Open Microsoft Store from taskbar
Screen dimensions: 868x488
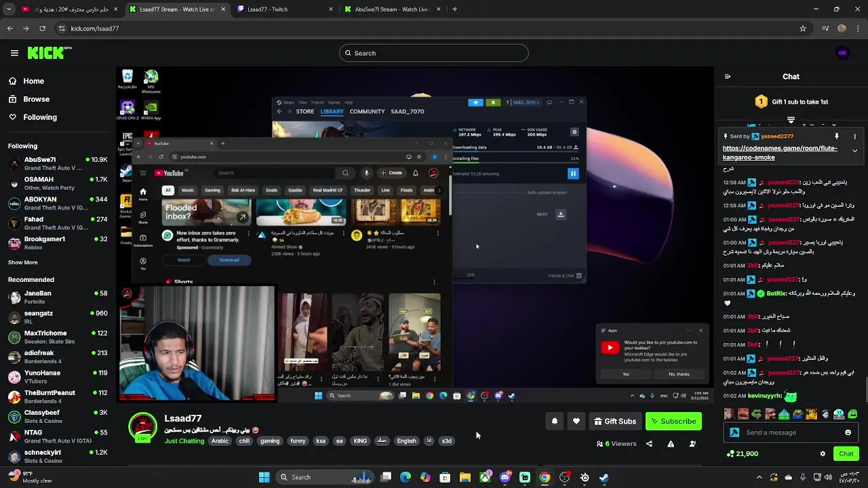445,477
